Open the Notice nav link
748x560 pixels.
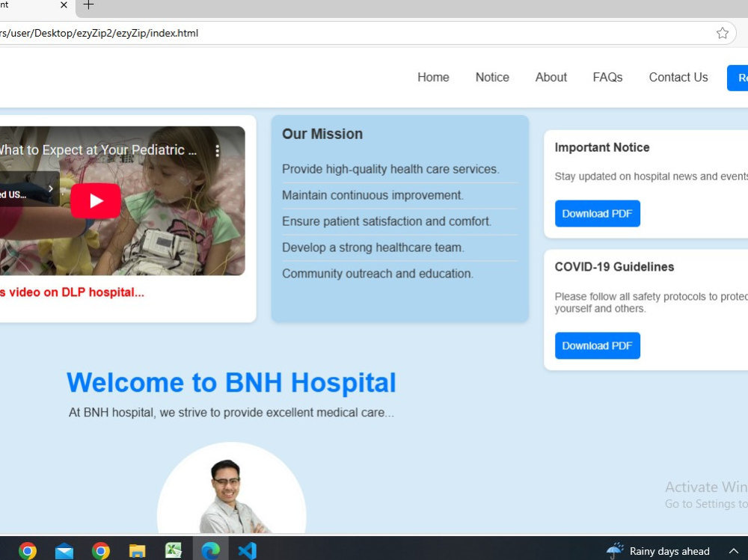click(x=492, y=77)
